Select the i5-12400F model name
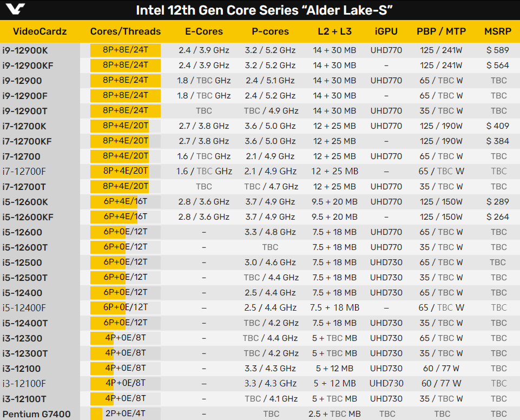Screen dimensions: 520x420 pyautogui.click(x=24, y=308)
